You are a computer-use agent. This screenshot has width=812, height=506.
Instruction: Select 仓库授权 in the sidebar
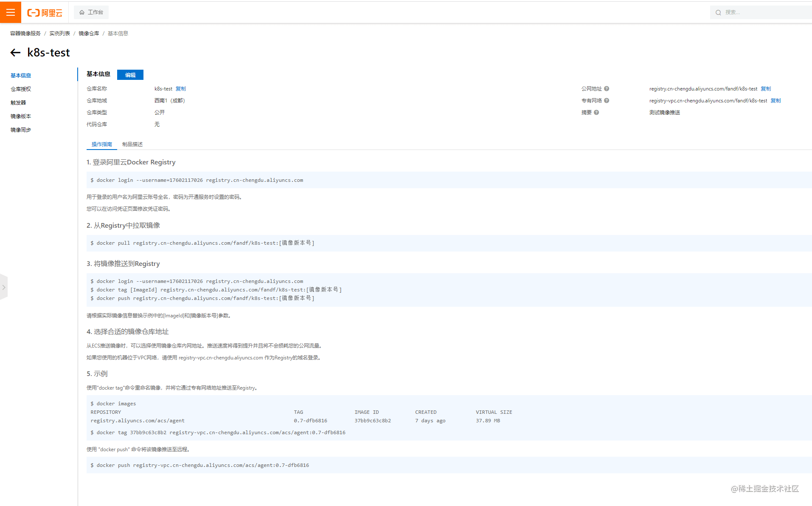[x=21, y=89]
